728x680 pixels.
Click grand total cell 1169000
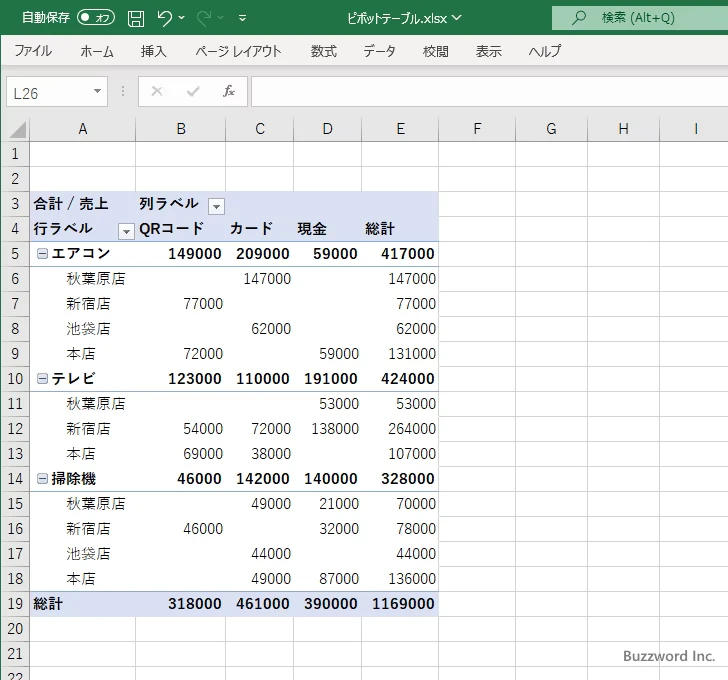point(400,604)
